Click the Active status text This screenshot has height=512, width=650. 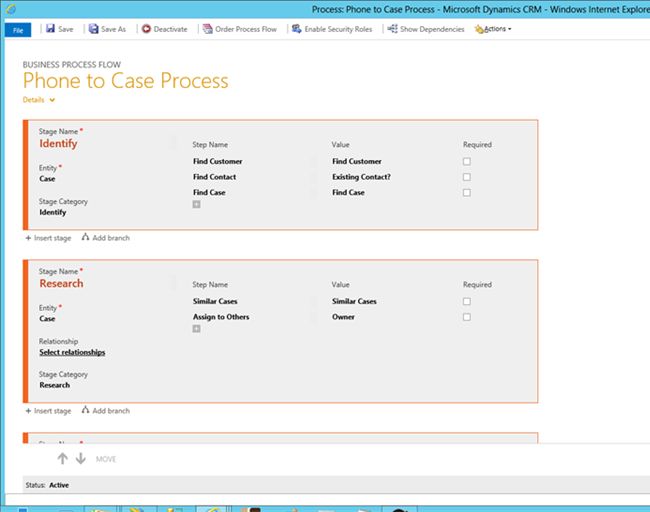[x=59, y=485]
